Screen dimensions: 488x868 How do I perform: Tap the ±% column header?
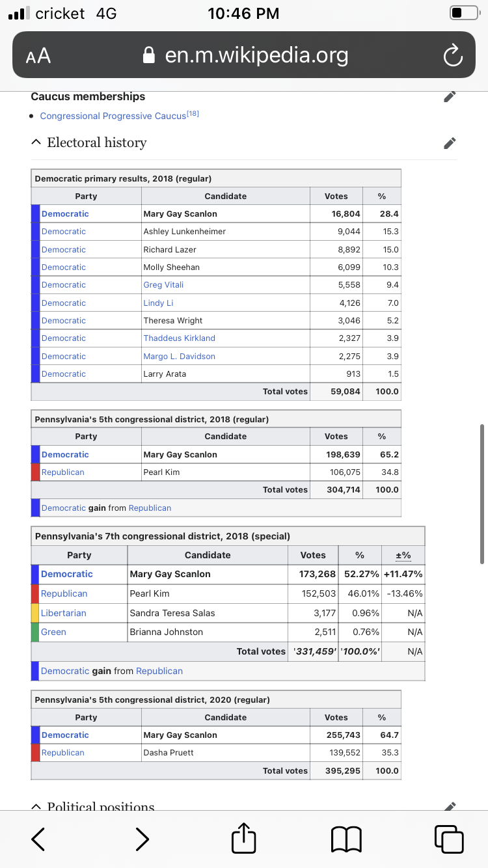pyautogui.click(x=403, y=555)
